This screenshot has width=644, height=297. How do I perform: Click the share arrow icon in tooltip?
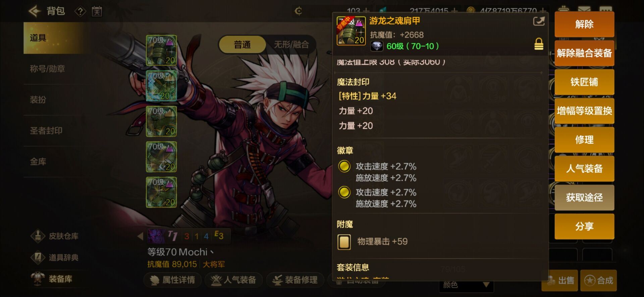(x=539, y=21)
